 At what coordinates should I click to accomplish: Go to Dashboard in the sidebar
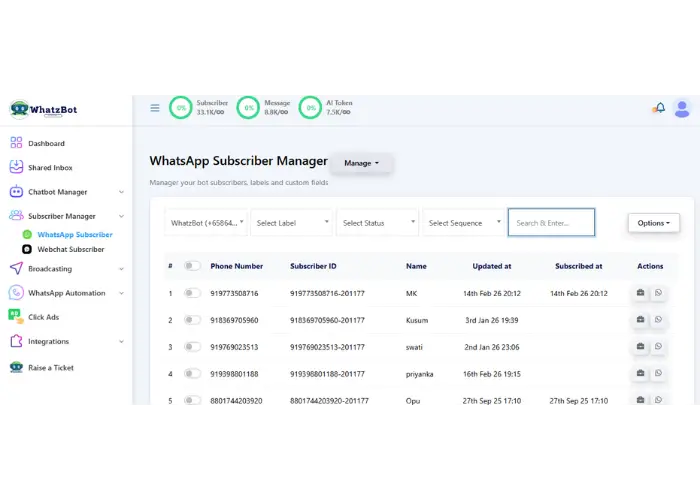(x=46, y=143)
